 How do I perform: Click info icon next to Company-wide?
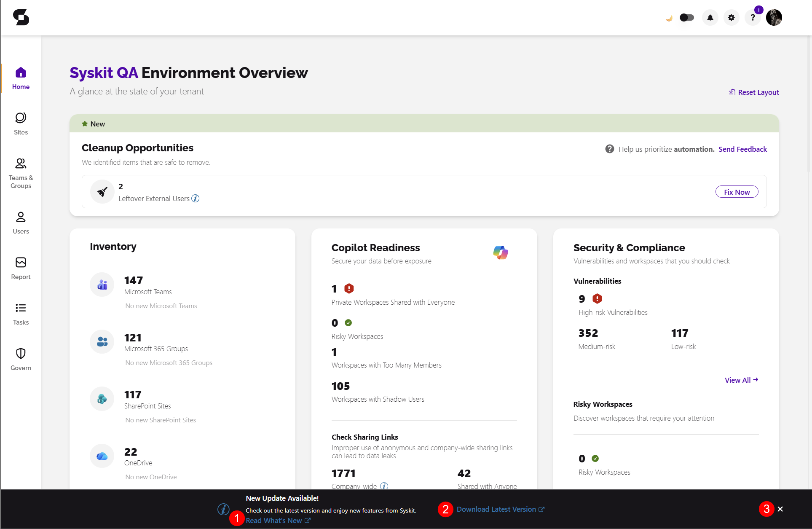click(384, 486)
